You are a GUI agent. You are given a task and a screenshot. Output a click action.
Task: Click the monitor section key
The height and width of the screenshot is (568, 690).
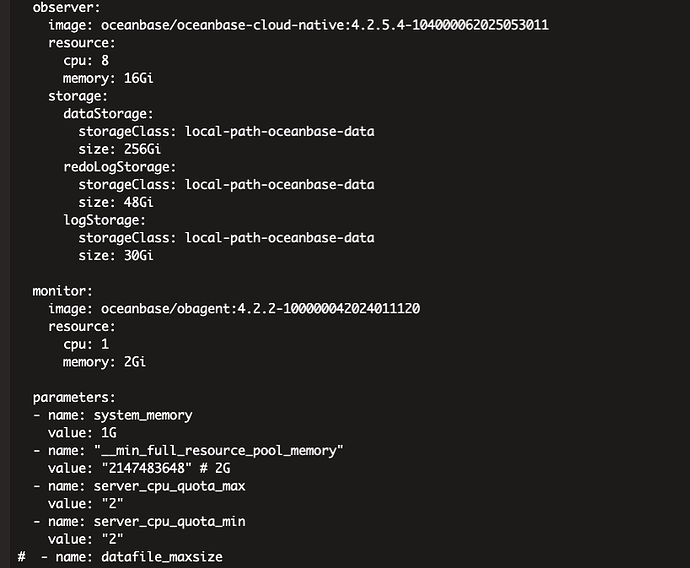[62, 291]
